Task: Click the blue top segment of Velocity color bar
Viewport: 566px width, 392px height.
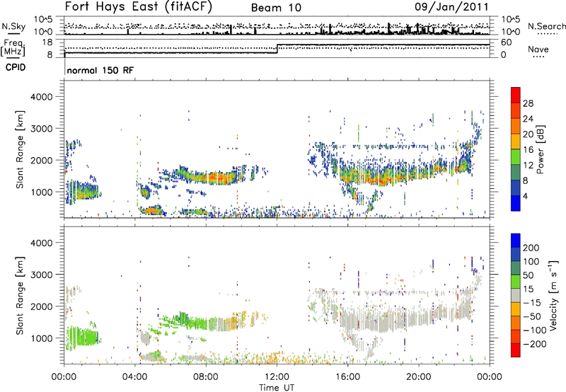Action: pyautogui.click(x=516, y=241)
